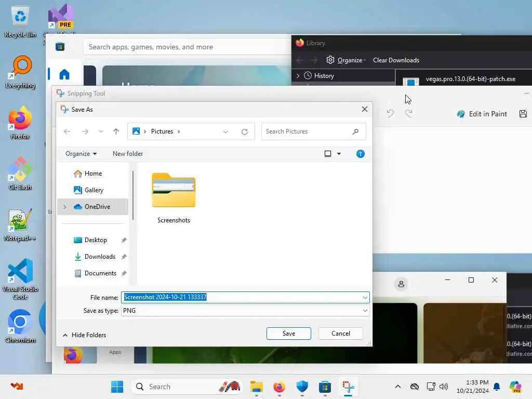Open the Save as type PNG dropdown
532x399 pixels.
point(245,311)
